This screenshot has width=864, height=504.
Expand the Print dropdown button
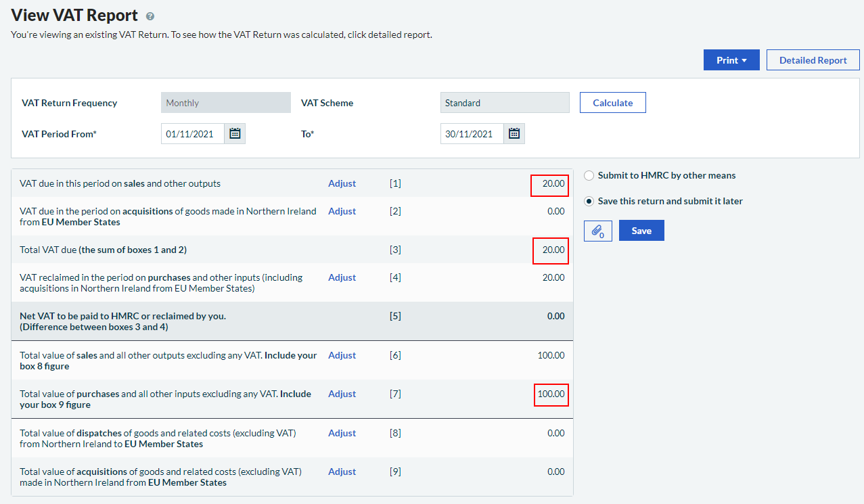click(731, 60)
